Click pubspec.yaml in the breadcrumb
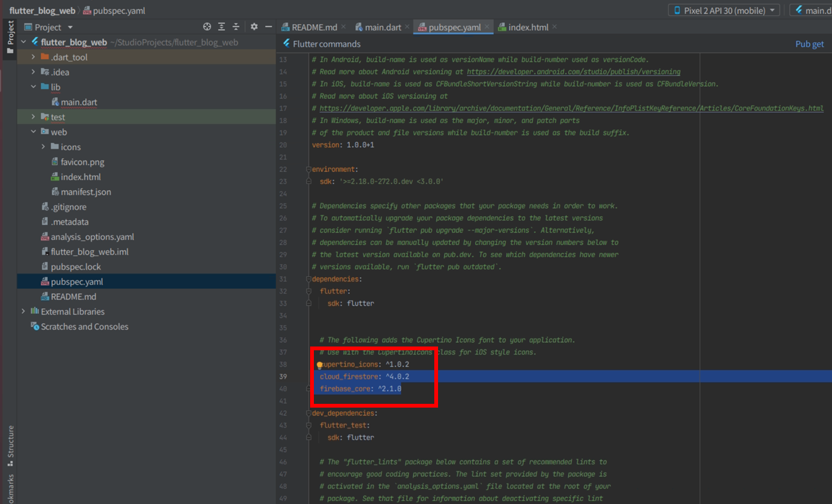The image size is (832, 504). point(115,11)
